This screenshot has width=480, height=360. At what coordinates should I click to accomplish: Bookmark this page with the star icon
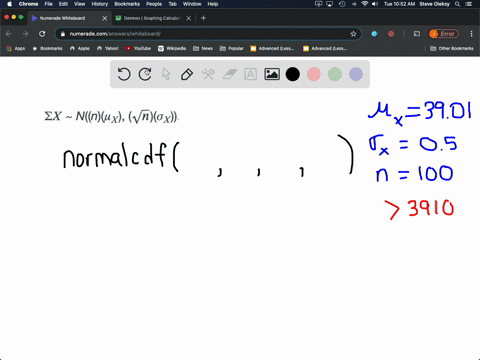pyautogui.click(x=353, y=34)
